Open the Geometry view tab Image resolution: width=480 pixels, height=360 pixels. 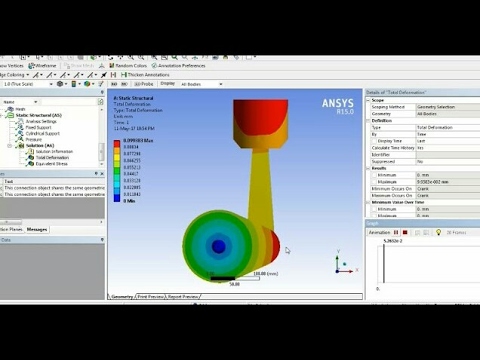tap(121, 296)
